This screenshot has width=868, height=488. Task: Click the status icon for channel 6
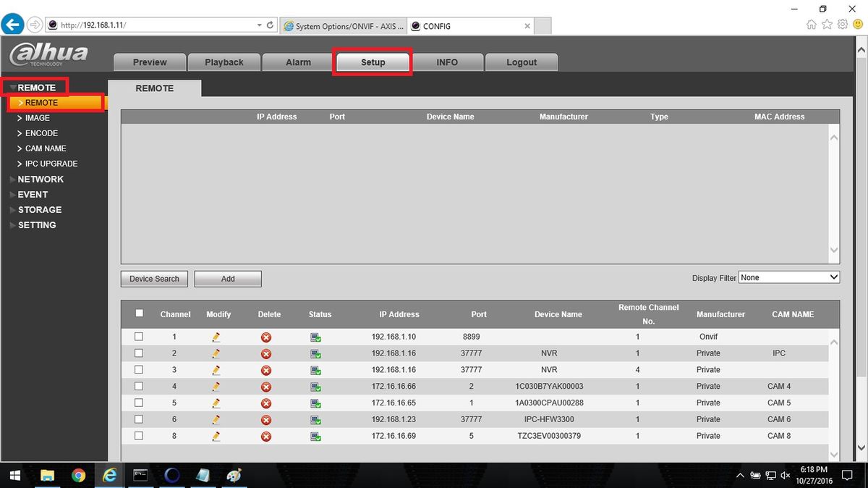(316, 420)
